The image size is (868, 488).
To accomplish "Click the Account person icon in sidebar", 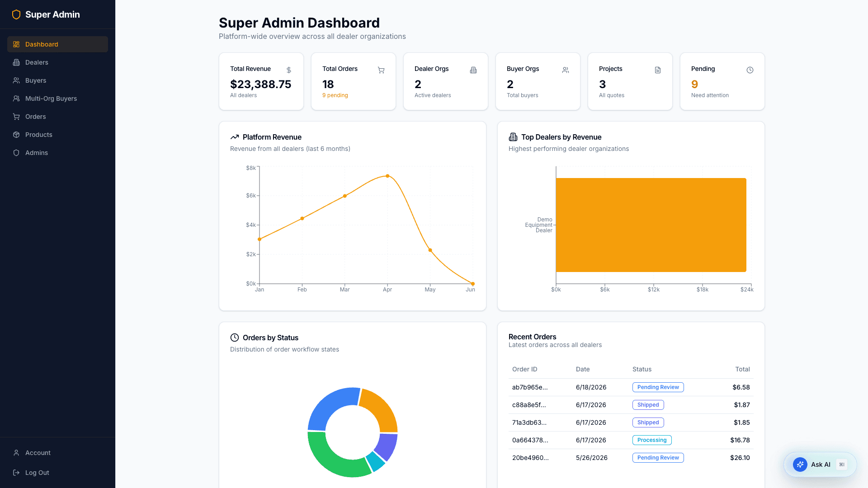I will click(16, 453).
